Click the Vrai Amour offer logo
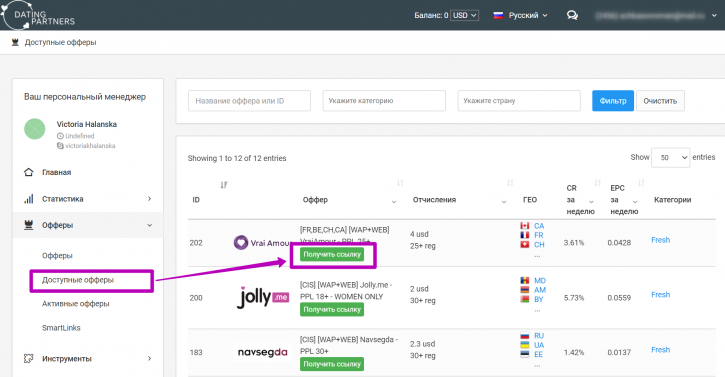725x377 pixels. pyautogui.click(x=262, y=242)
